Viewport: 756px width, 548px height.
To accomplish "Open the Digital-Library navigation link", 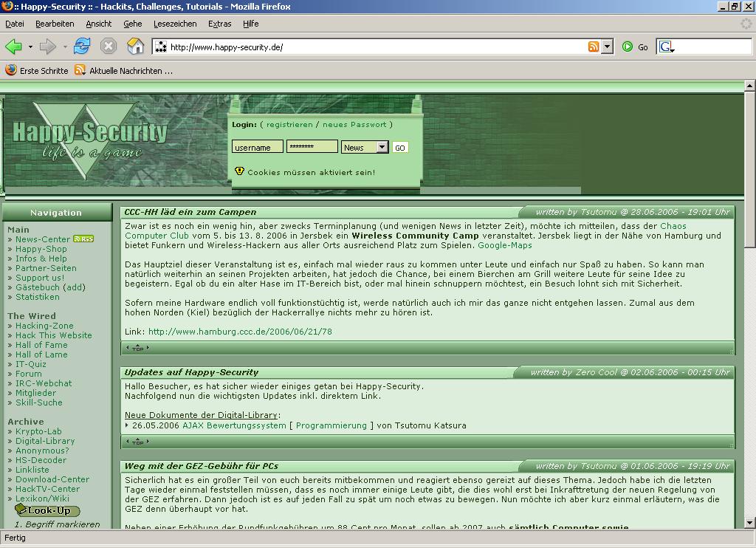I will click(x=45, y=441).
